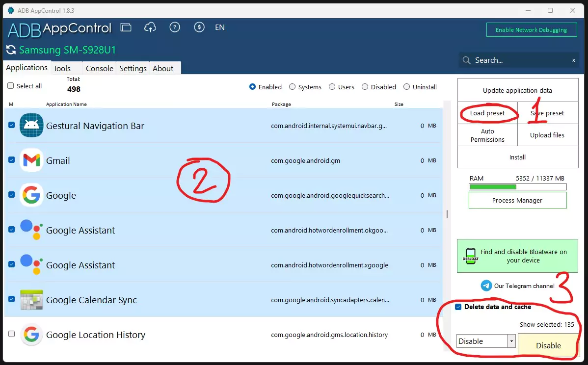The image size is (588, 365).
Task: Click the RAM usage progress bar
Action: coord(517,186)
